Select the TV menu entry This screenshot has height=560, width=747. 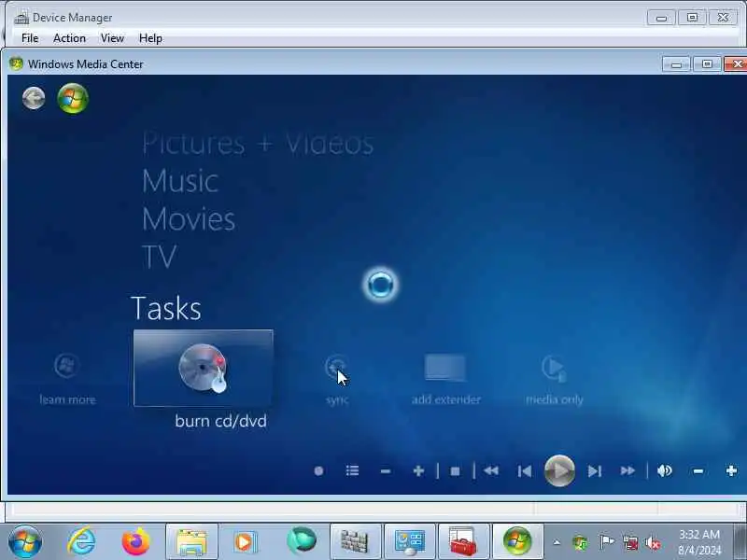(x=160, y=258)
